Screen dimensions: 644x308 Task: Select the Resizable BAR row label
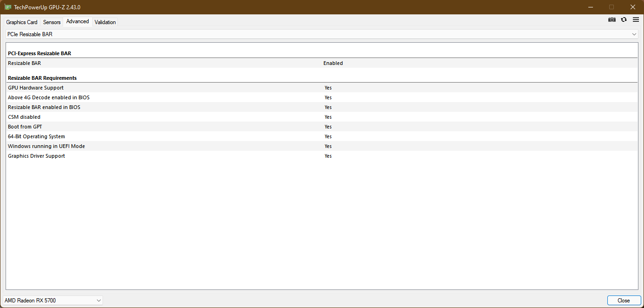click(x=24, y=63)
